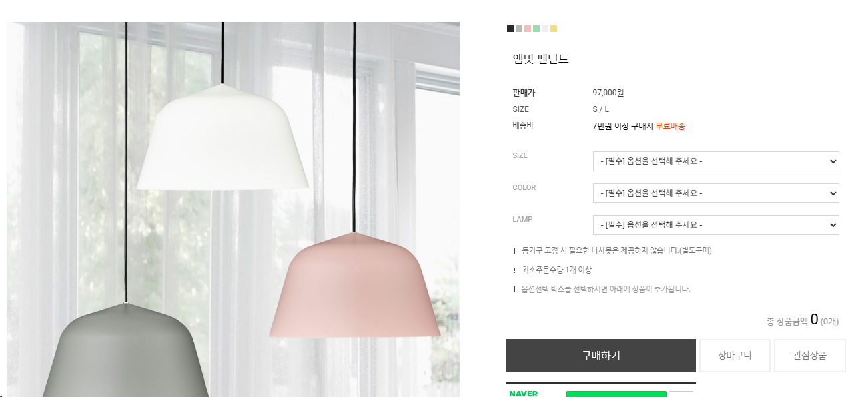Image resolution: width=868 pixels, height=397 pixels.
Task: Select the white color swatch
Action: point(545,29)
